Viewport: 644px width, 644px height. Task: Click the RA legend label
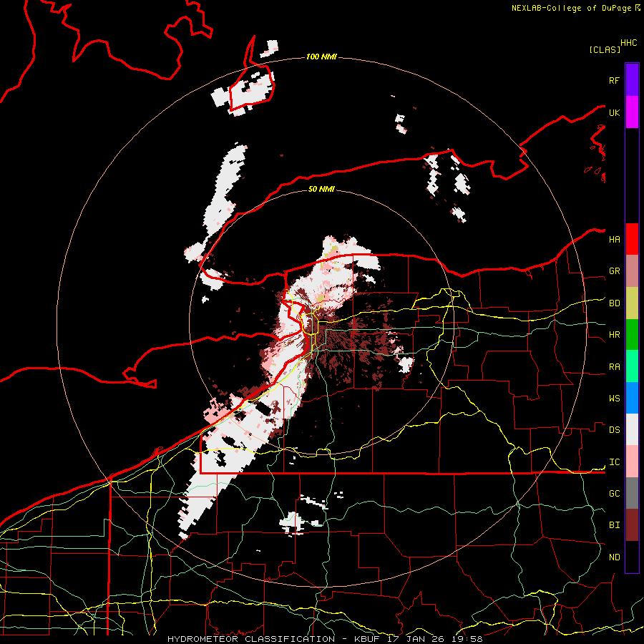(x=614, y=367)
